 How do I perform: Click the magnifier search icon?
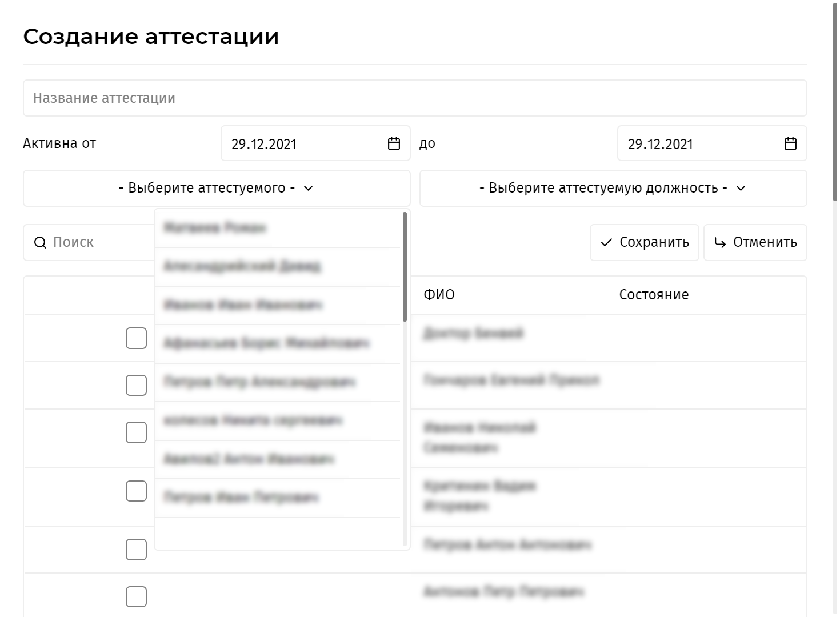tap(40, 243)
